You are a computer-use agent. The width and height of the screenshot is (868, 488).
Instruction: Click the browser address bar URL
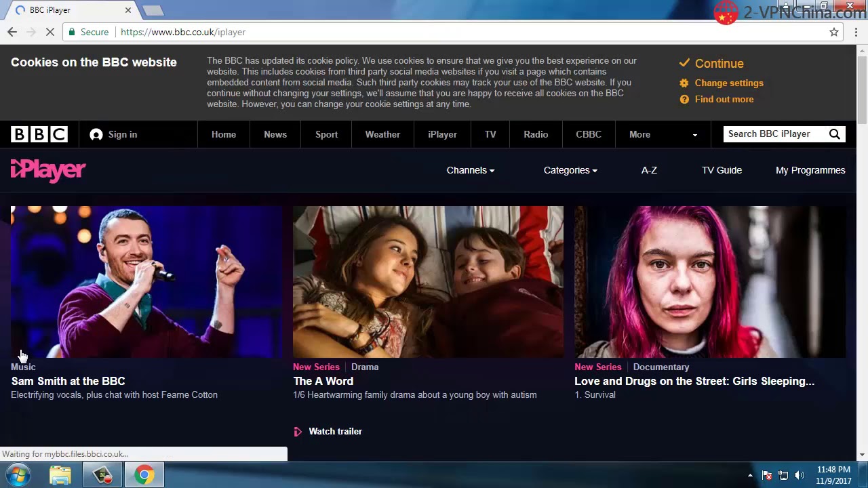(x=183, y=32)
